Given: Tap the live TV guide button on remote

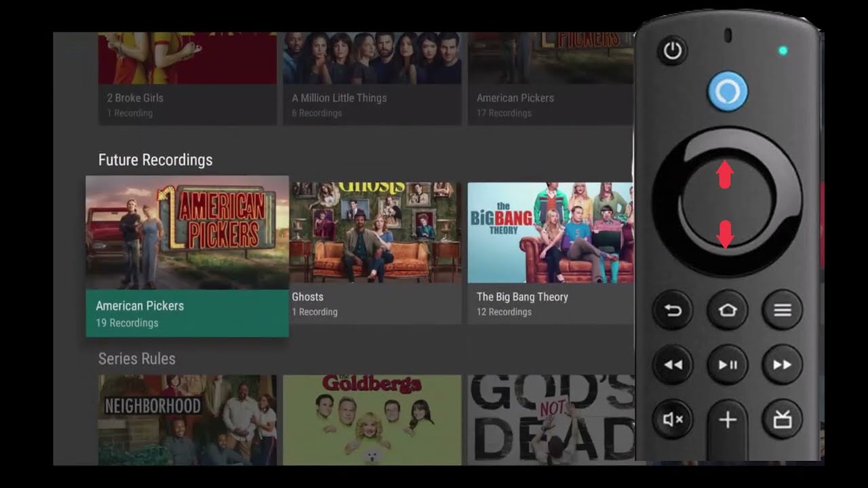Looking at the screenshot, I should tap(783, 420).
